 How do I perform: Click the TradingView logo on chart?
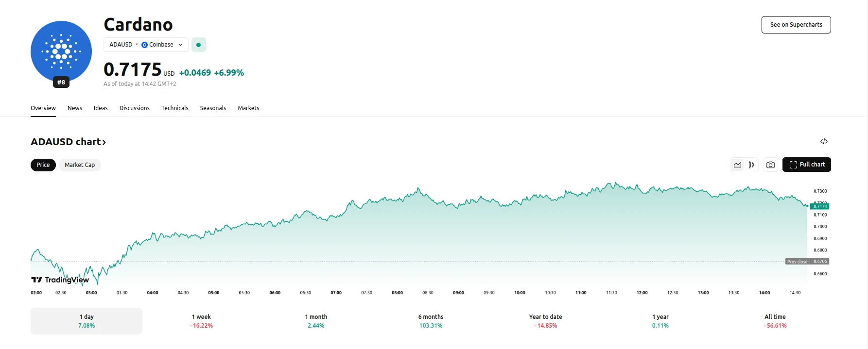point(60,280)
